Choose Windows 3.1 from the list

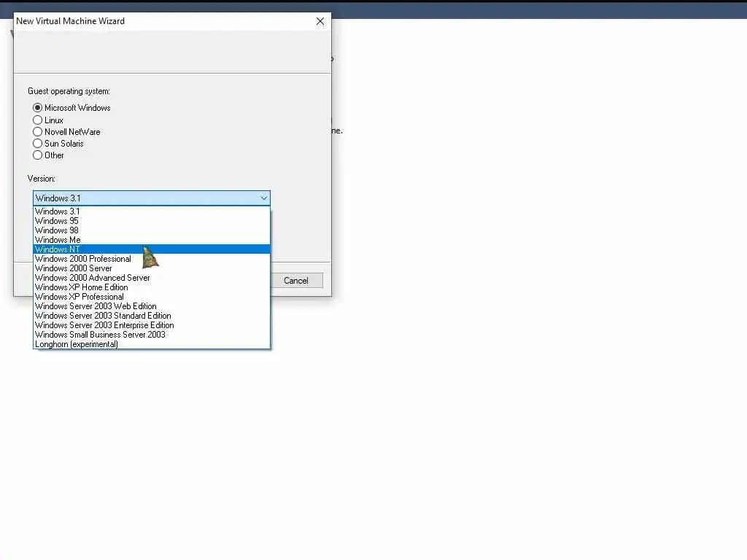tap(152, 211)
